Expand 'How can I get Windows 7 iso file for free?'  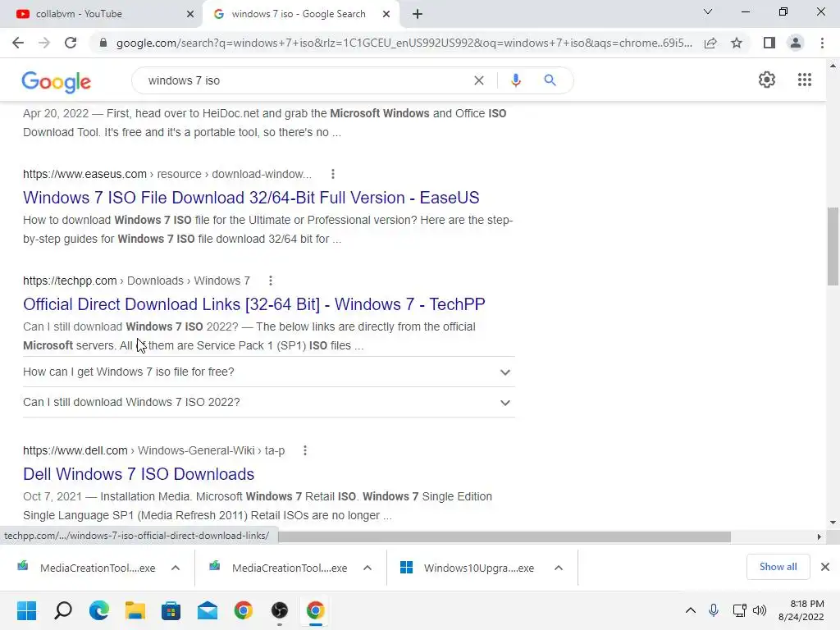pos(268,372)
